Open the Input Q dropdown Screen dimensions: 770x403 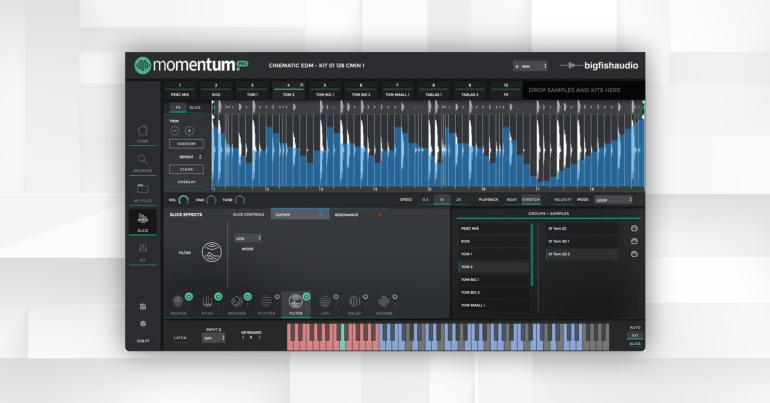pyautogui.click(x=214, y=338)
